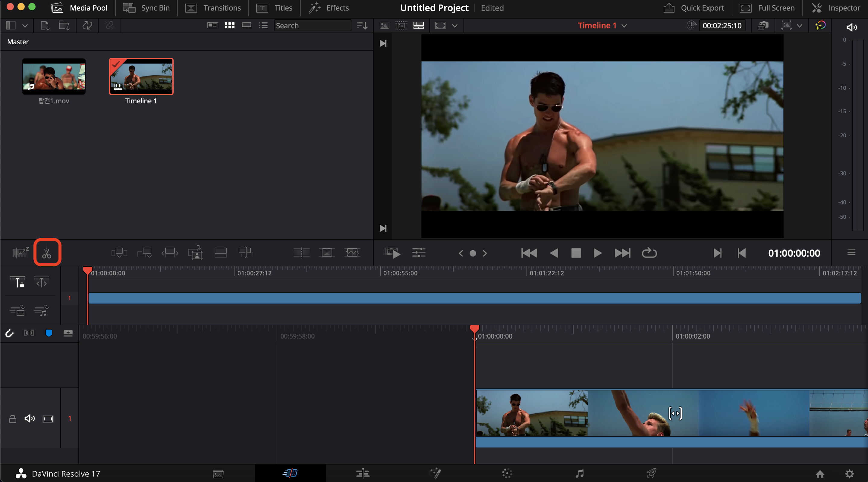The height and width of the screenshot is (482, 868).
Task: Click the Close Up edit icon
Action: (x=195, y=252)
